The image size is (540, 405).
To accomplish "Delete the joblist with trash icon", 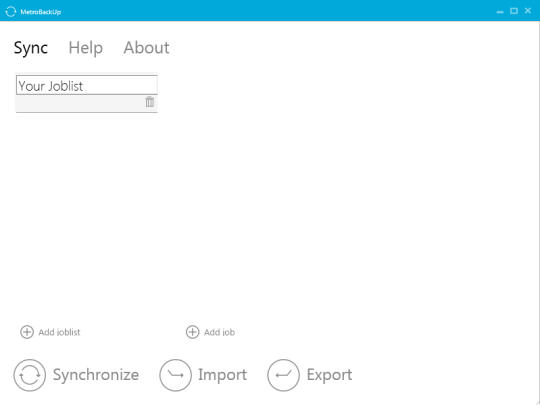I will [x=149, y=102].
